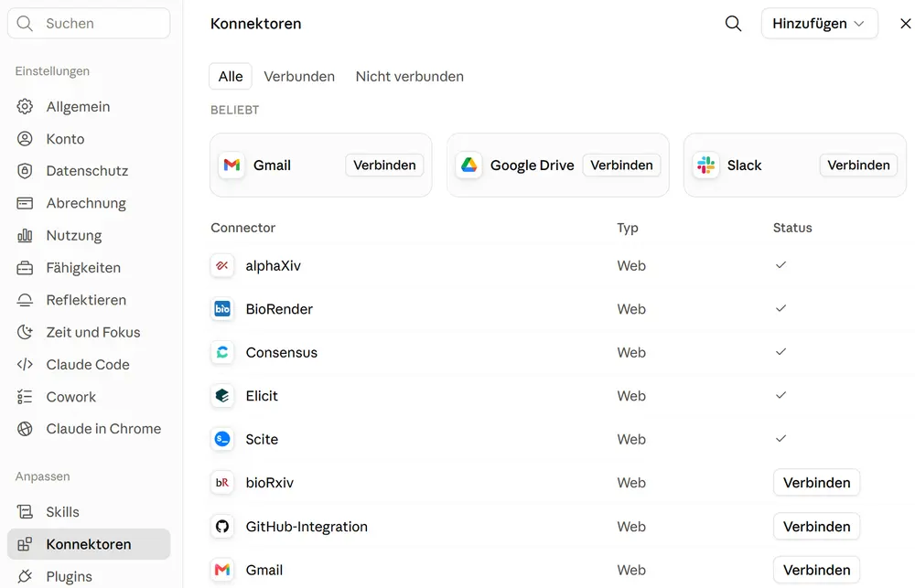Screen dimensions: 915x588
Task: Connect Slack via Verbinden
Action: click(858, 166)
